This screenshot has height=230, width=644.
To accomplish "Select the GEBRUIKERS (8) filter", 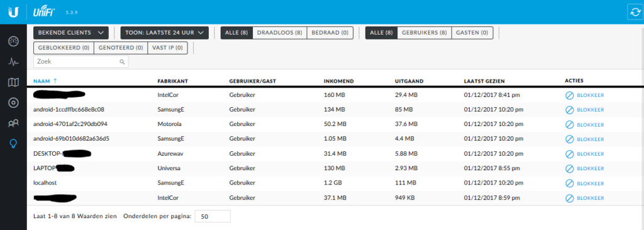I will click(425, 33).
